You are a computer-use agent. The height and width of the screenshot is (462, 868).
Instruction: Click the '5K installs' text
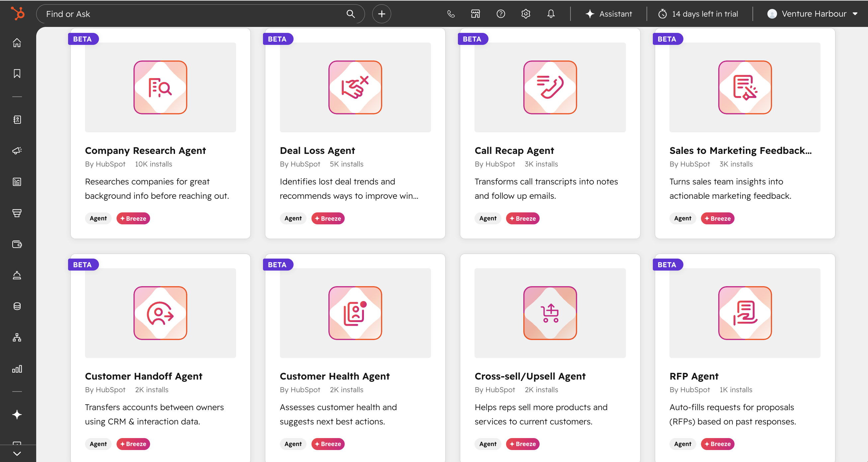click(x=346, y=164)
